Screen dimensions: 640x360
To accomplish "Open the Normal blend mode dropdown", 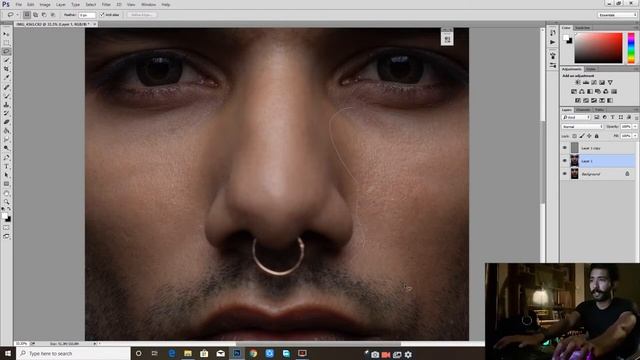I will tap(582, 127).
